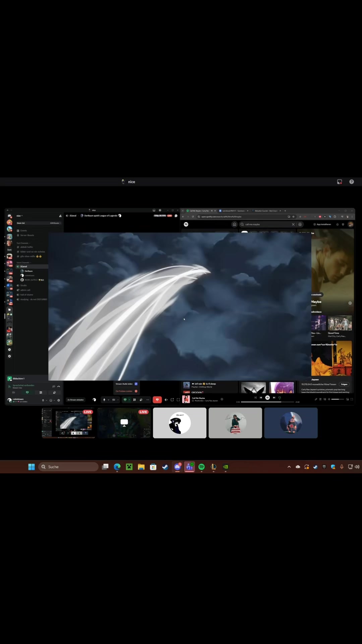The image size is (362, 644).
Task: Toggle microphone mute in call controls
Action: 104,400
